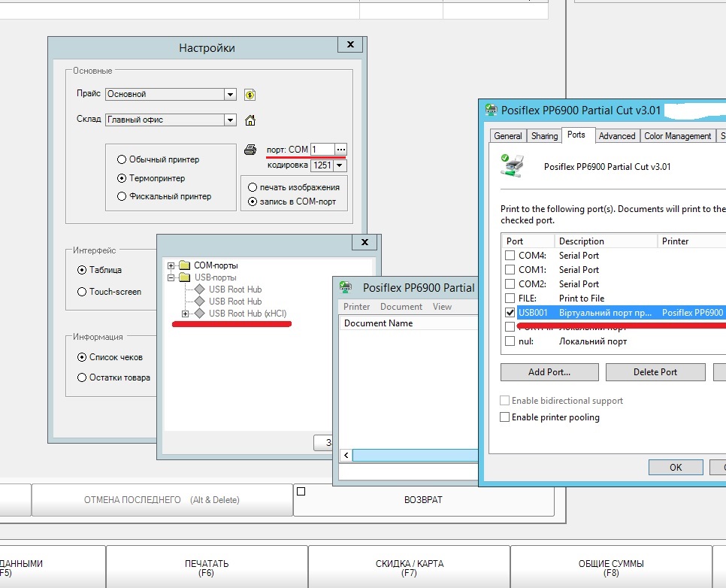Click the printer icon beside порт COM
This screenshot has width=726, height=588.
pyautogui.click(x=250, y=149)
